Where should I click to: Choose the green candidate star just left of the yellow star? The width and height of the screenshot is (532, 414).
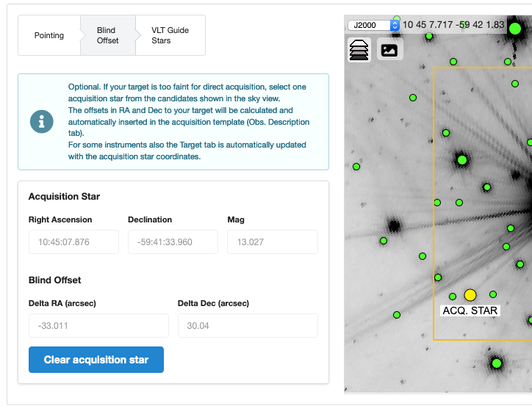[x=453, y=297]
